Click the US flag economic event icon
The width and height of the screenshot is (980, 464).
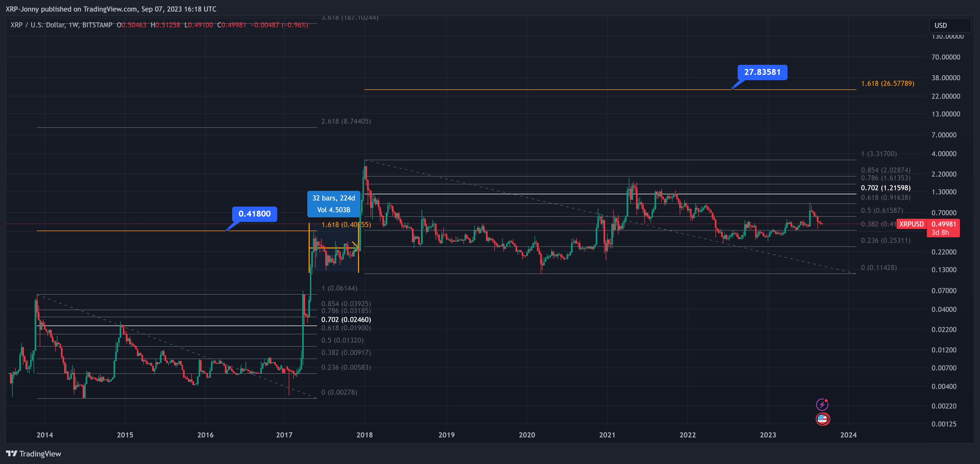(x=822, y=419)
